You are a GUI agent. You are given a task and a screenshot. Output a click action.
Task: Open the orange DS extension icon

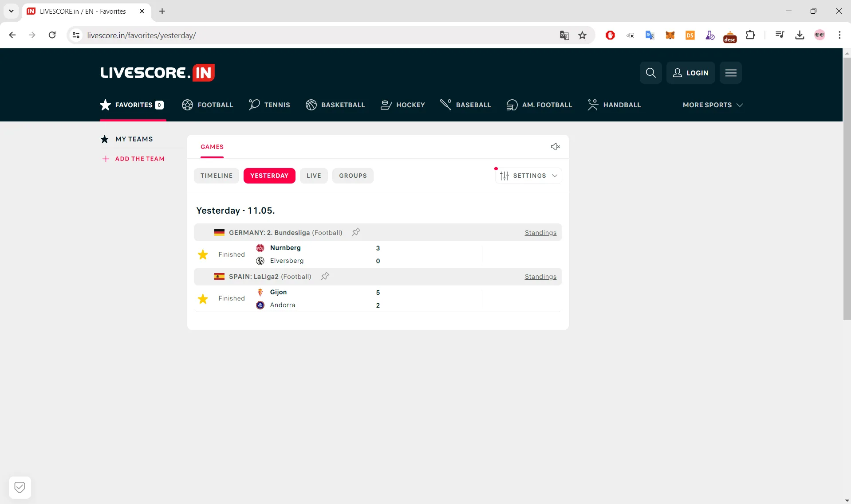690,35
